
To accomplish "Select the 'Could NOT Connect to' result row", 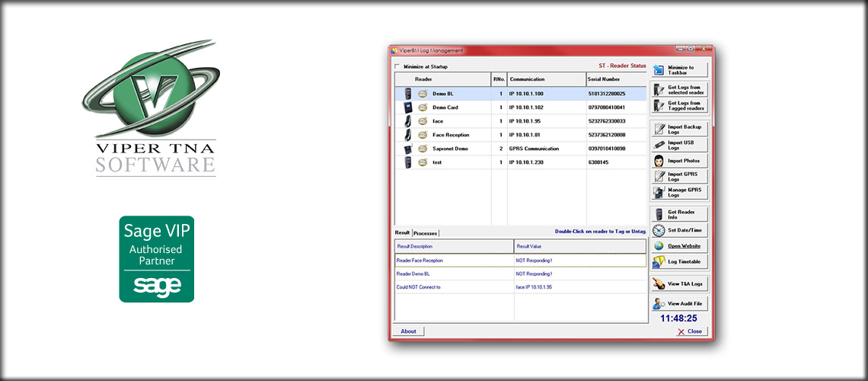I will (520, 287).
